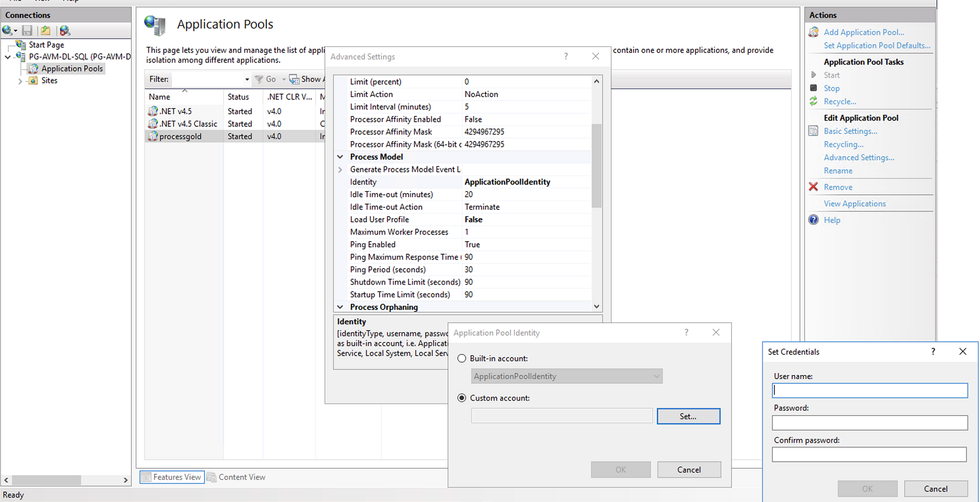The image size is (980, 502).
Task: Click the Application Pools page header icon
Action: tap(156, 25)
